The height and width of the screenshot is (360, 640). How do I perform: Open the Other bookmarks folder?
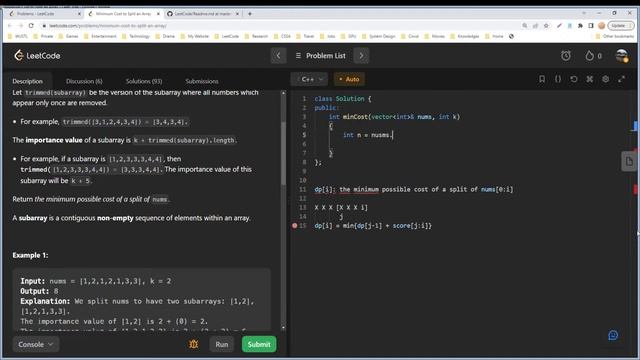click(615, 36)
